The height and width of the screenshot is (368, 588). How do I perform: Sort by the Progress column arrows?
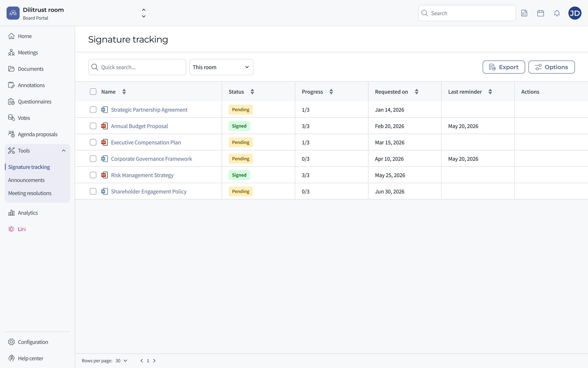tap(331, 92)
